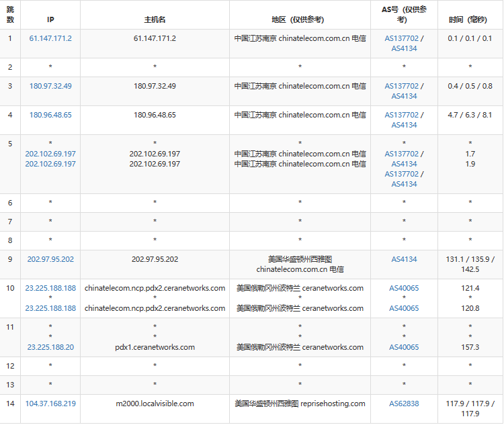Select hop number 10 cell

click(10, 298)
